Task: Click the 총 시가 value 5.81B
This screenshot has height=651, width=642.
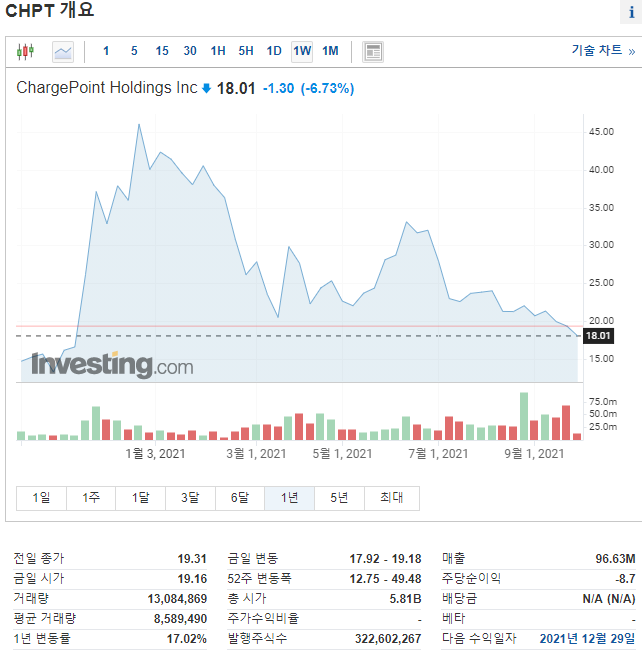Action: pos(405,599)
